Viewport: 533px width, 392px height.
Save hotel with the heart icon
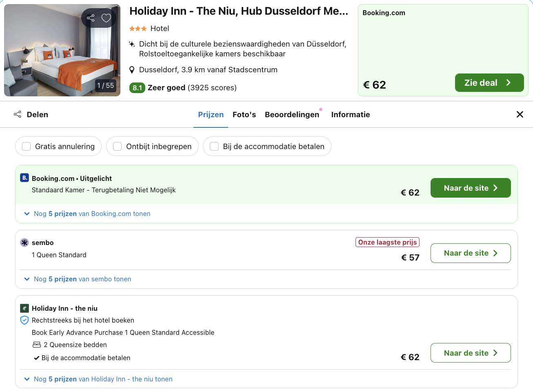[106, 18]
